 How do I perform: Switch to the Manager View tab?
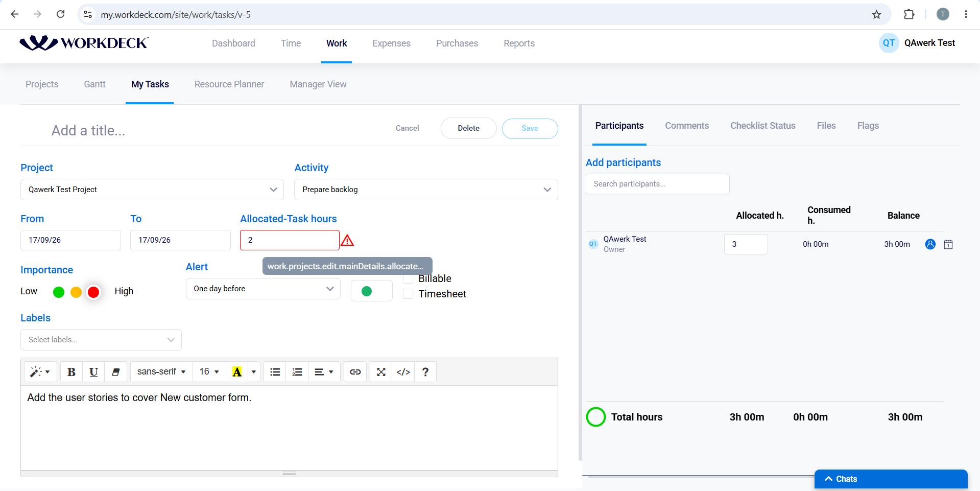318,84
